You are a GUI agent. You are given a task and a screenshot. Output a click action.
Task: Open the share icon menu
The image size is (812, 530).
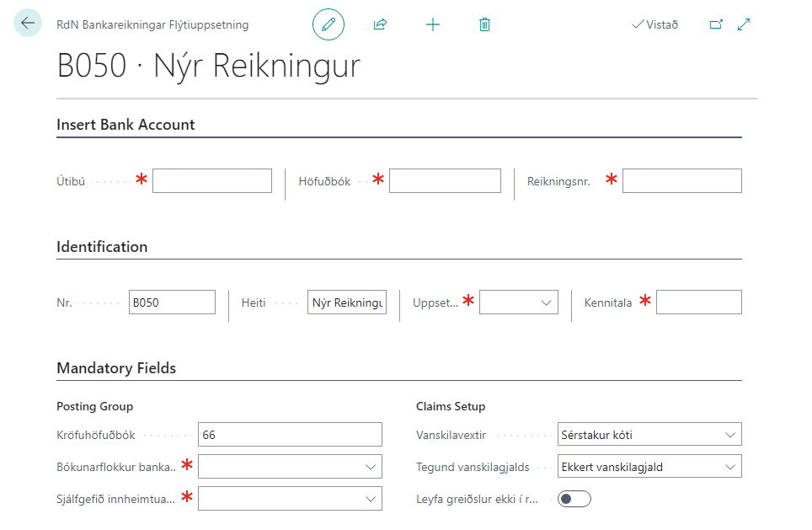click(380, 24)
